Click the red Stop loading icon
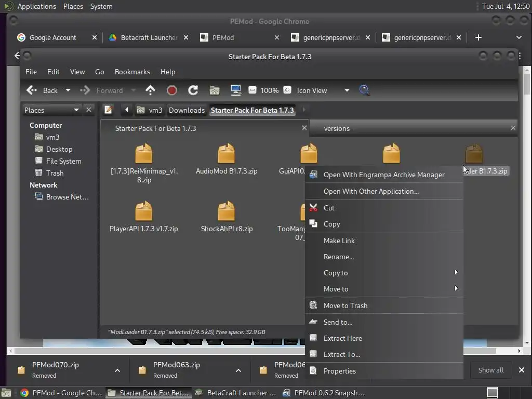Viewport: 532px width, 399px height. click(x=172, y=90)
